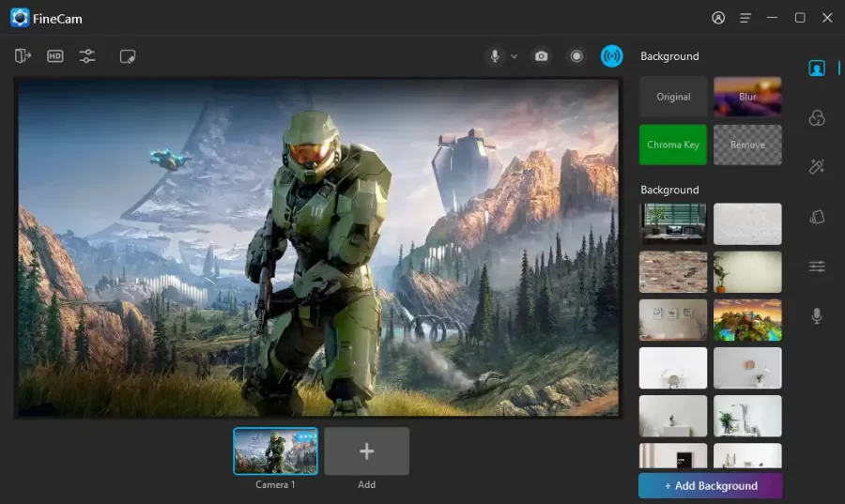
Task: Select the Background portrait sidebar tab
Action: pos(817,69)
